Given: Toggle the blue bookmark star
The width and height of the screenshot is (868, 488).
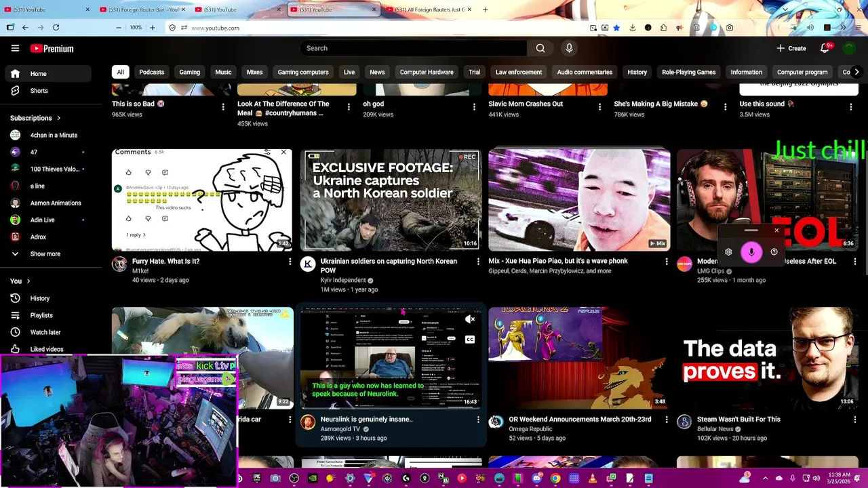Looking at the screenshot, I should 616,28.
